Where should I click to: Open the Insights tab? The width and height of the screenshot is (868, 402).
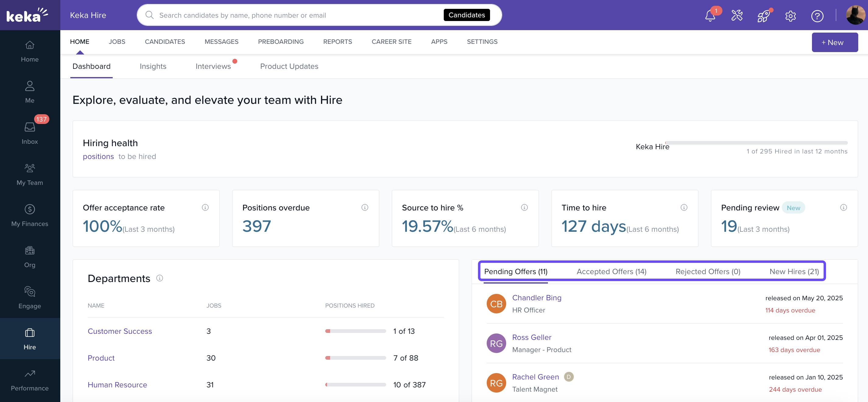click(153, 66)
